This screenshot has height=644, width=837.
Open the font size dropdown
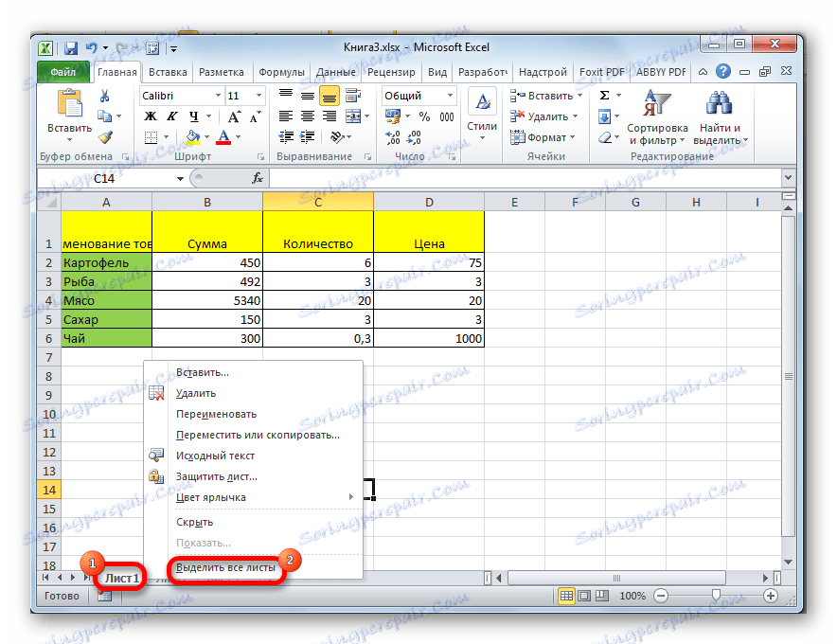pos(258,96)
